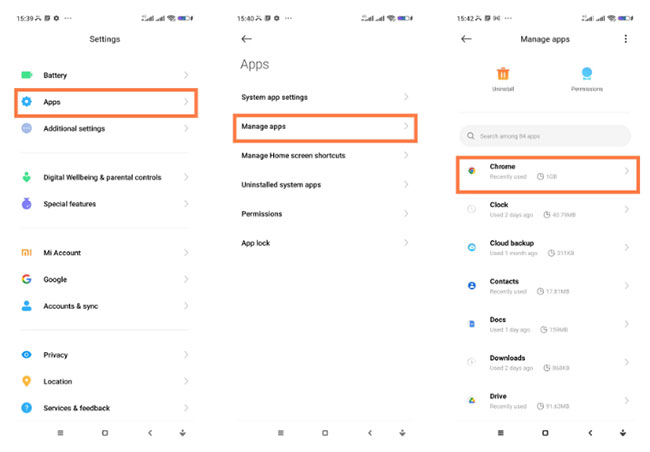Tap keyboard-hide arrow on Settings navbar
The height and width of the screenshot is (452, 650).
tap(182, 433)
